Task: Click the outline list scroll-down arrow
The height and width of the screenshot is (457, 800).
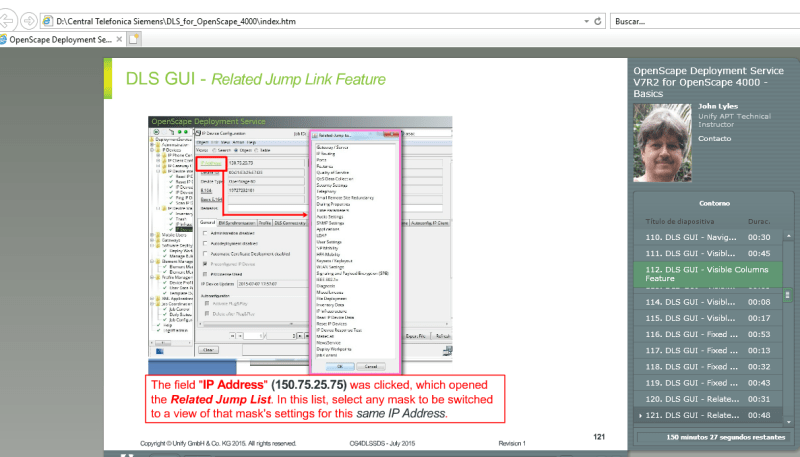Action: tap(788, 422)
